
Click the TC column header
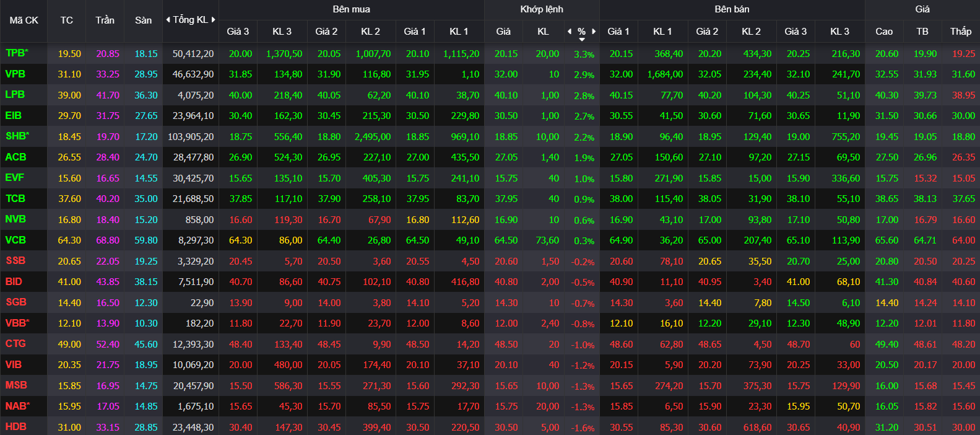(x=67, y=20)
